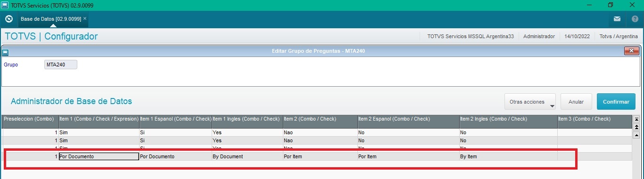644x179 pixels.
Task: Open the help question mark icon
Action: click(635, 19)
